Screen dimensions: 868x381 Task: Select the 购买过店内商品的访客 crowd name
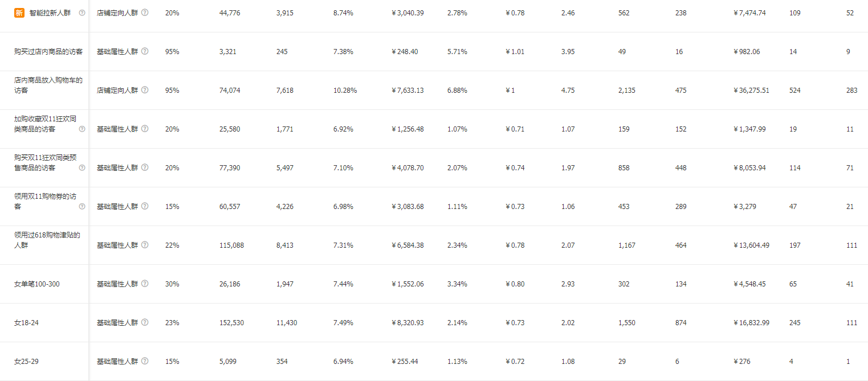[48, 51]
